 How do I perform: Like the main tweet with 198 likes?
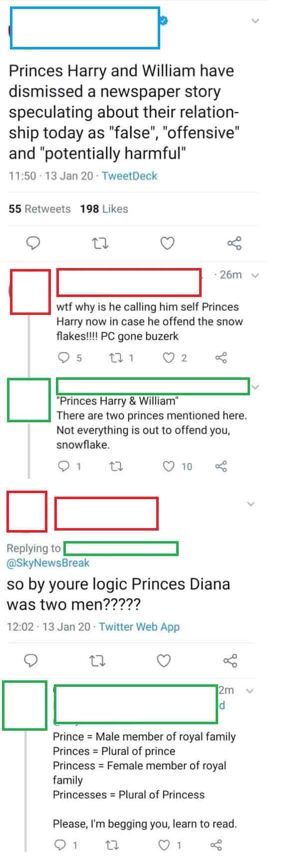pos(167,243)
